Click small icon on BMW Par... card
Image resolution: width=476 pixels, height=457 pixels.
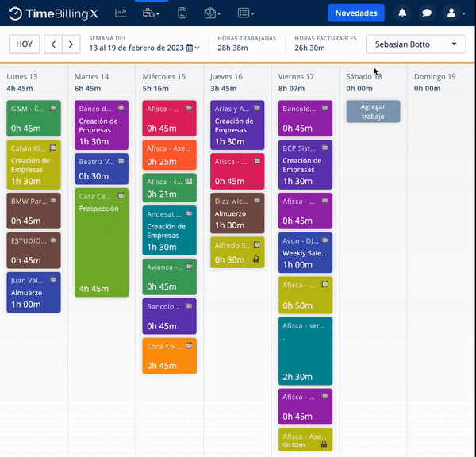pyautogui.click(x=53, y=201)
